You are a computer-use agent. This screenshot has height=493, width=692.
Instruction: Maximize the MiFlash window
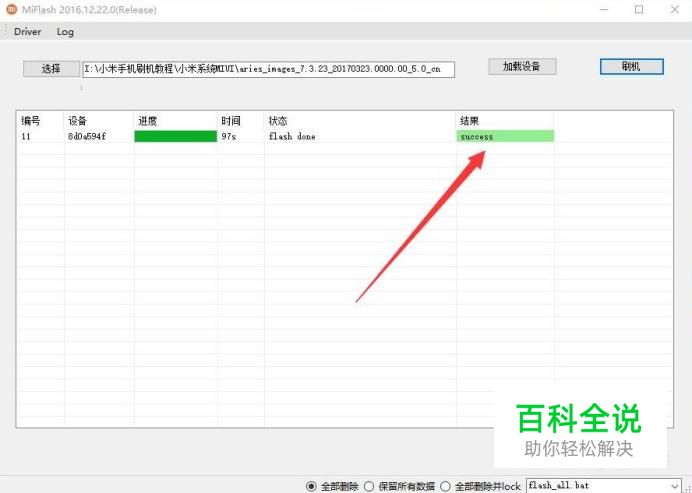coord(639,9)
